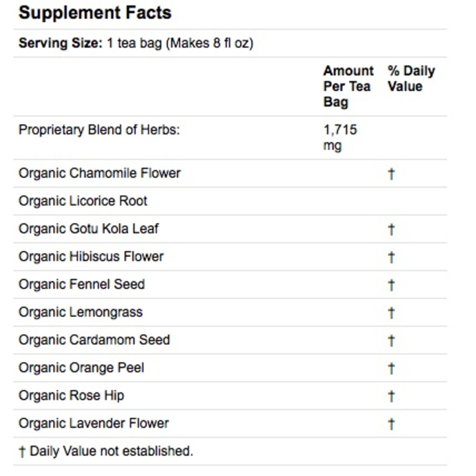The width and height of the screenshot is (476, 476).
Task: Select the Proprietary Blend of Herbs text
Action: coord(99,130)
